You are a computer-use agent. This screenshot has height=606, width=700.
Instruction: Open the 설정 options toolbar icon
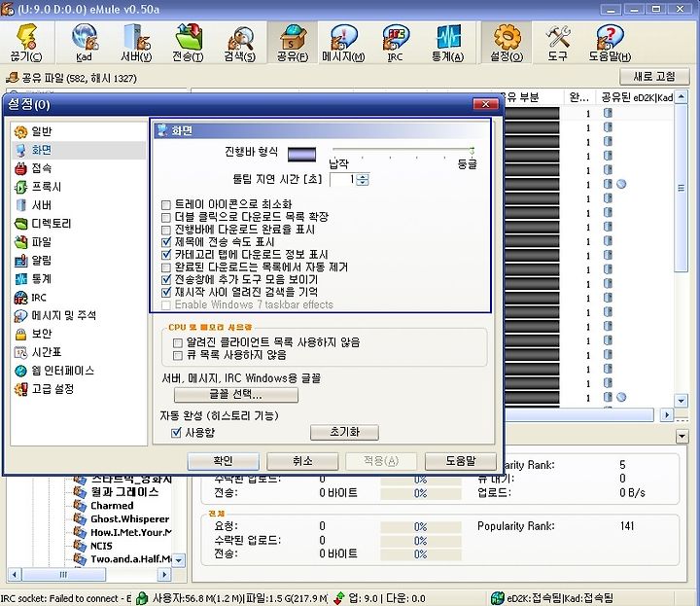click(x=507, y=43)
